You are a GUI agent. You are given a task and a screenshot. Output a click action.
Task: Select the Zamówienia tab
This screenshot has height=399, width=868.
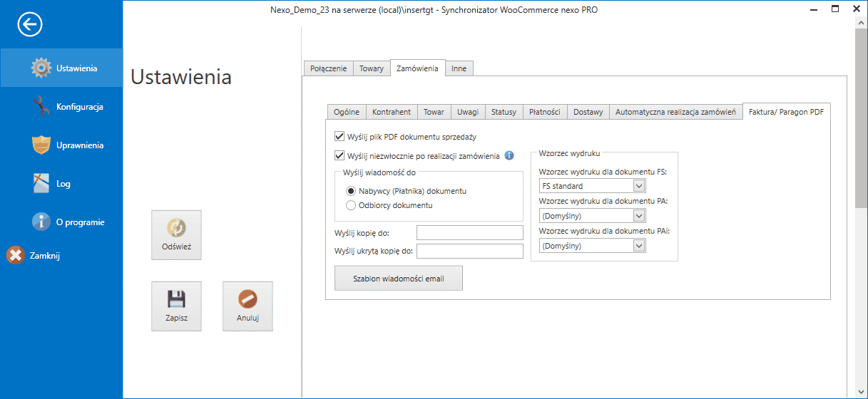pyautogui.click(x=417, y=68)
